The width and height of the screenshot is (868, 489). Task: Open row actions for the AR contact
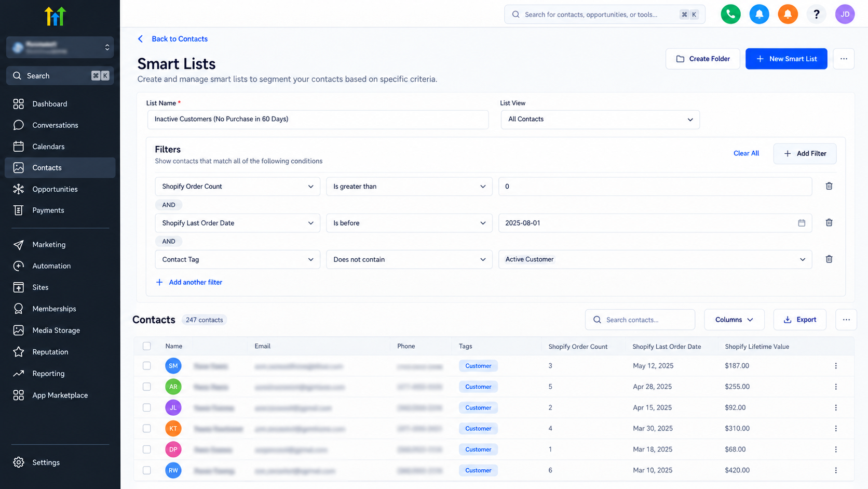[x=836, y=387]
